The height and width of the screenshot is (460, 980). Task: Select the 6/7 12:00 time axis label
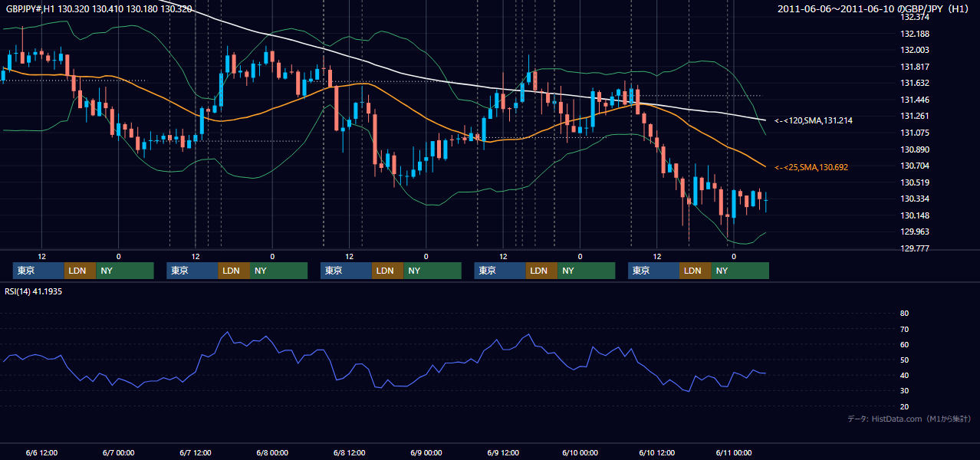coord(196,453)
